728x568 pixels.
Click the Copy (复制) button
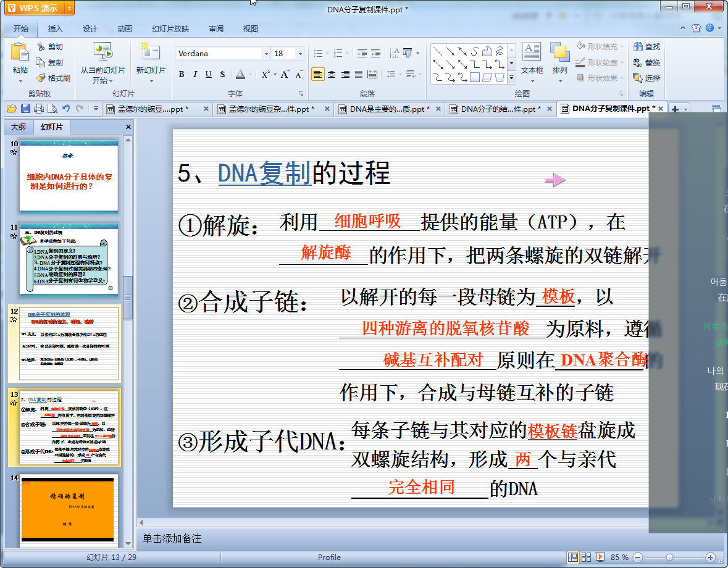[49, 62]
